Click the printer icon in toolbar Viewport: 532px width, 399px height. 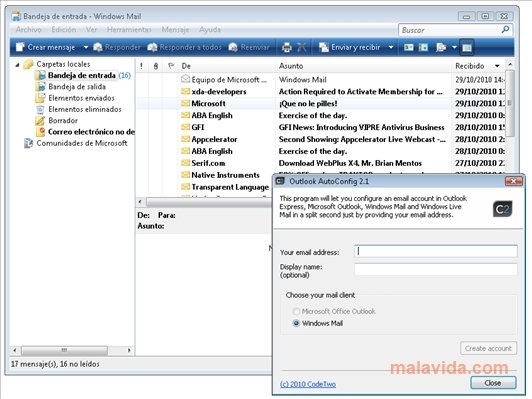click(x=287, y=48)
